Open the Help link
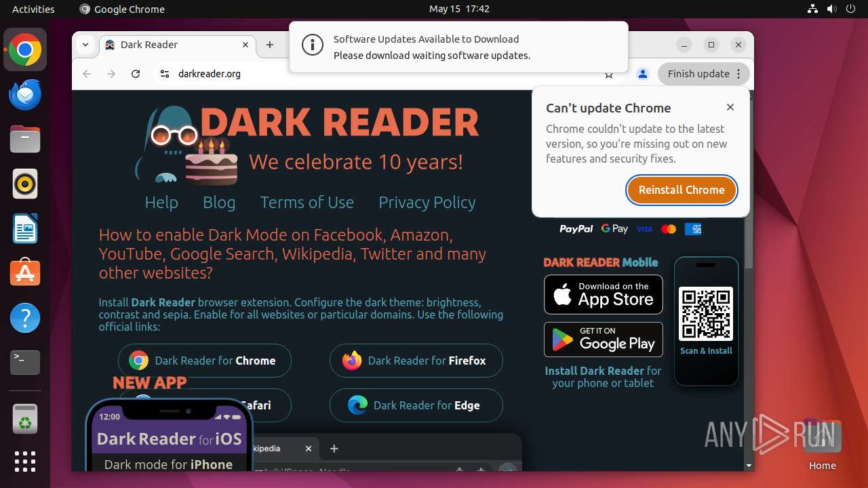This screenshot has height=488, width=868. click(x=161, y=202)
